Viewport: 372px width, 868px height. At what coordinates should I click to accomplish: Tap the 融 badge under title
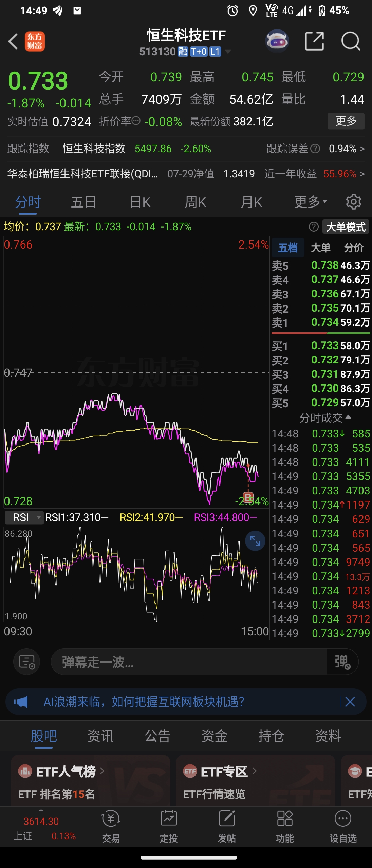[183, 52]
